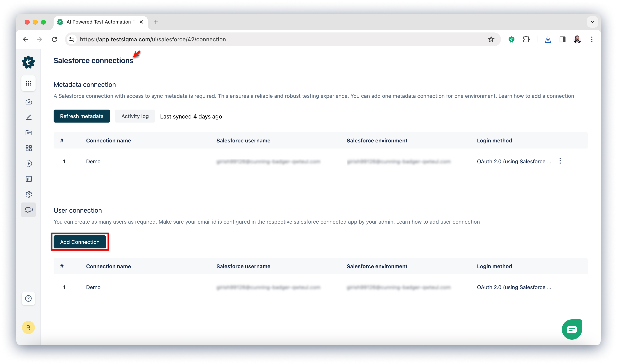
Task: Reload the current page
Action: [54, 39]
